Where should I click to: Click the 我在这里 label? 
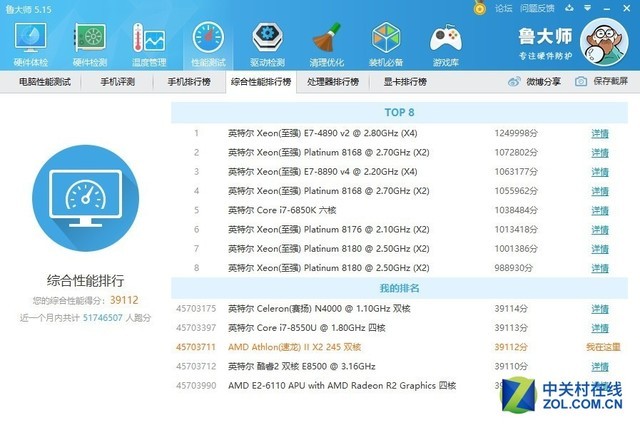pos(603,347)
